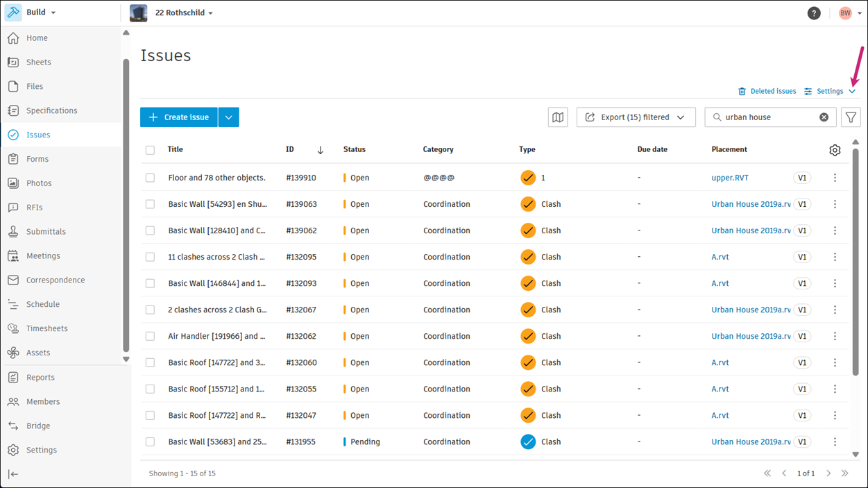Sort issues by the Status column header
The height and width of the screenshot is (488, 868).
point(355,150)
